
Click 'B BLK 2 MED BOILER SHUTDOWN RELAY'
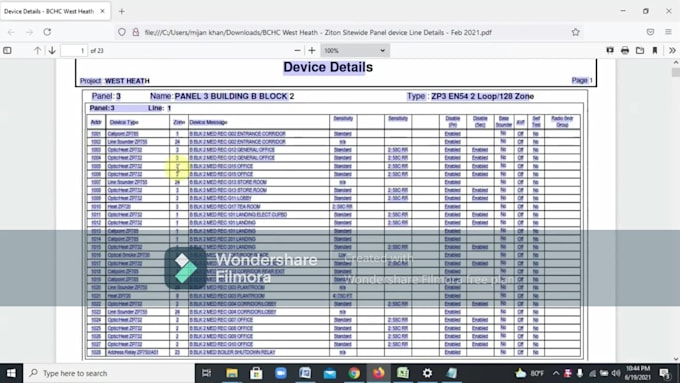(232, 352)
